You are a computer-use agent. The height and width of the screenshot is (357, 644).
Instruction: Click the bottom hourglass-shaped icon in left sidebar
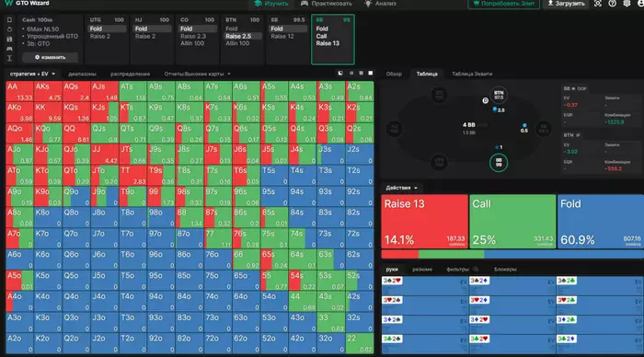[9, 58]
